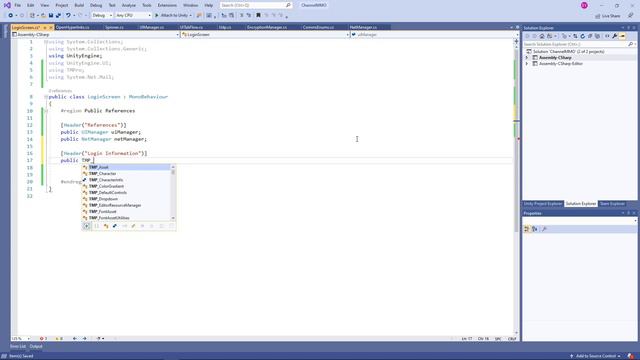Switch to the EncryptionManager.cs tab

pos(267,27)
